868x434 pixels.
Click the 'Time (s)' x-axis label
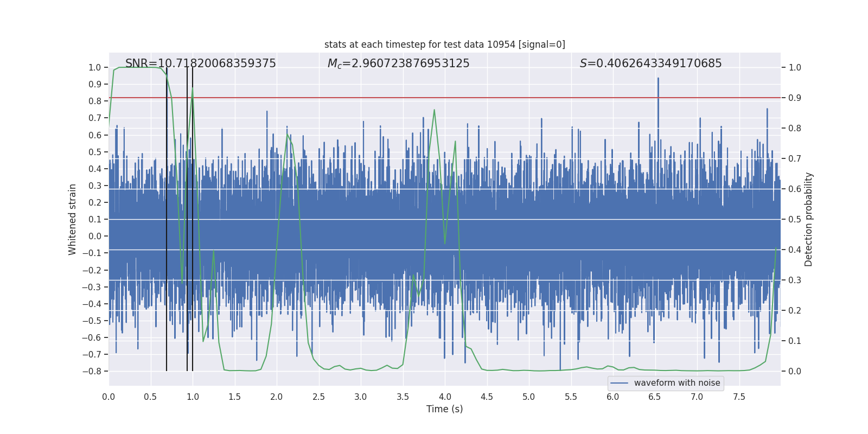coord(444,409)
